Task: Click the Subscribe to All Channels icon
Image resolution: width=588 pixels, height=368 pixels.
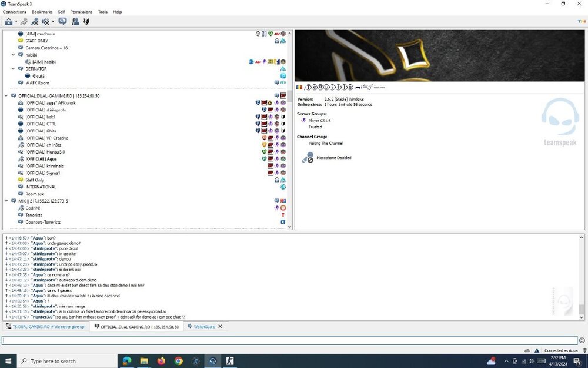Action: click(62, 22)
